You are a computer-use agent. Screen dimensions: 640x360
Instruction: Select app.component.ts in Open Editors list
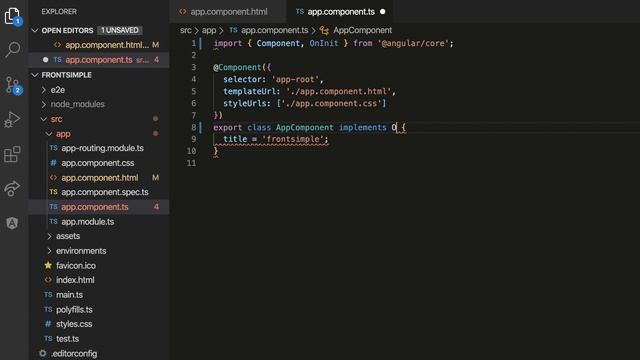pos(99,60)
